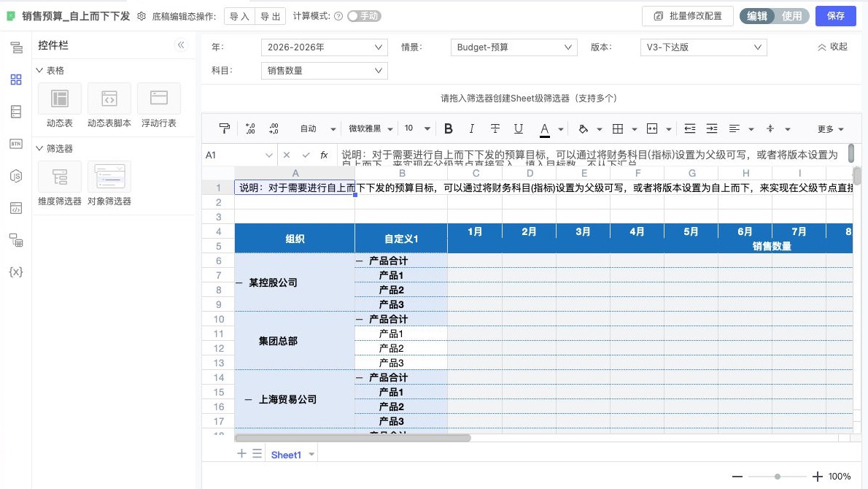
Task: Collapse the 上海贸易公司 row group
Action: coord(249,399)
